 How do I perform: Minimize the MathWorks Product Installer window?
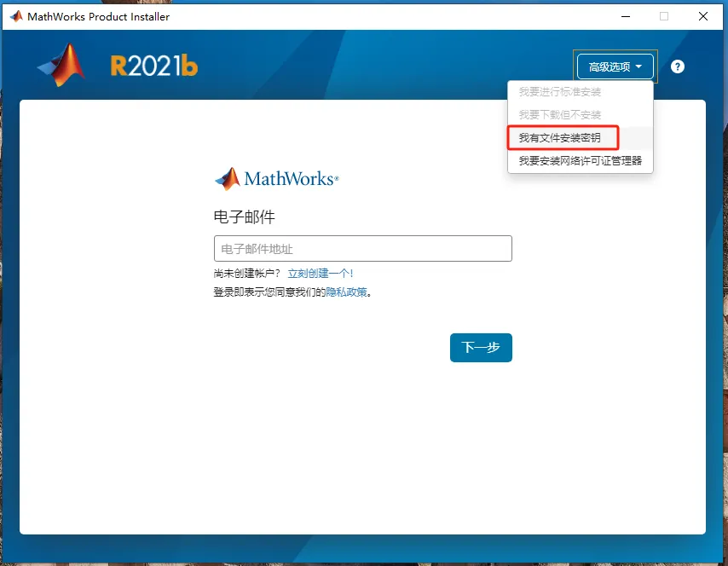(x=626, y=17)
